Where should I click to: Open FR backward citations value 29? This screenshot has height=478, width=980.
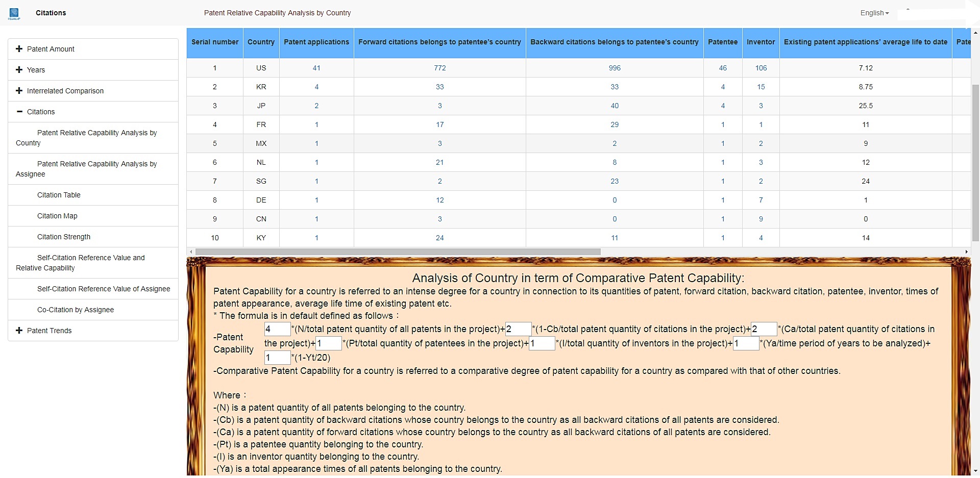(x=615, y=124)
